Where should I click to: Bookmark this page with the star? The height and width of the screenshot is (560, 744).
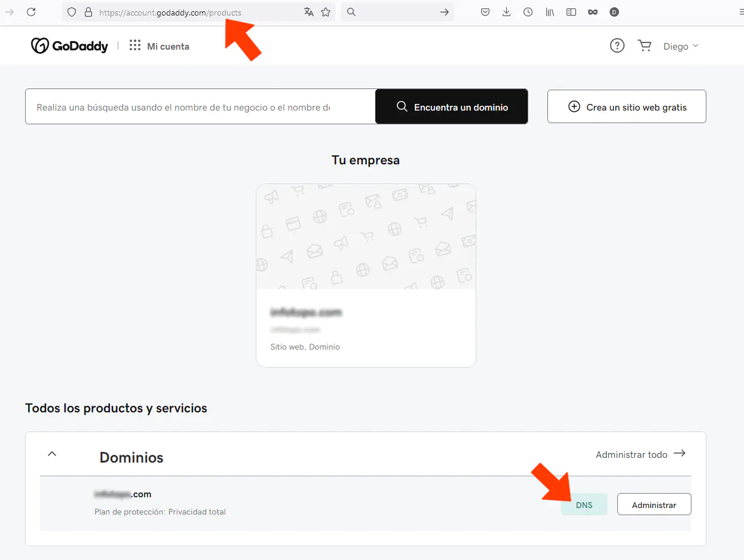[x=325, y=12]
